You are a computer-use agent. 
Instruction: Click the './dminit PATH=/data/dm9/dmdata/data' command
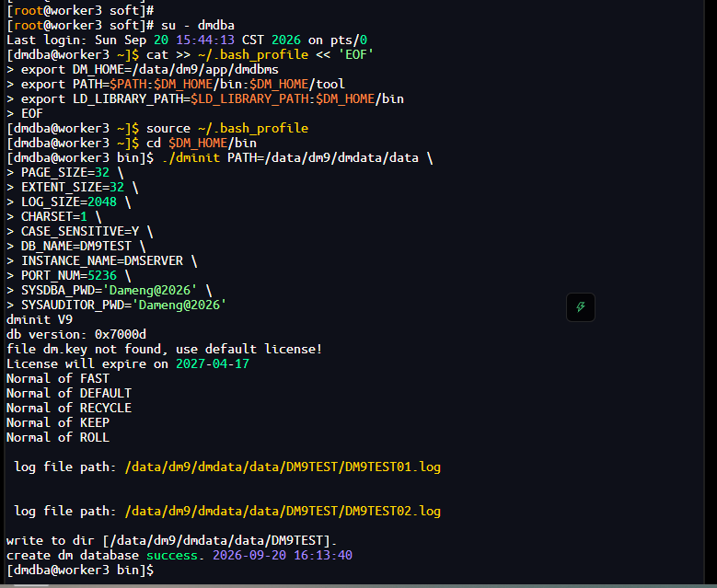[x=297, y=157]
